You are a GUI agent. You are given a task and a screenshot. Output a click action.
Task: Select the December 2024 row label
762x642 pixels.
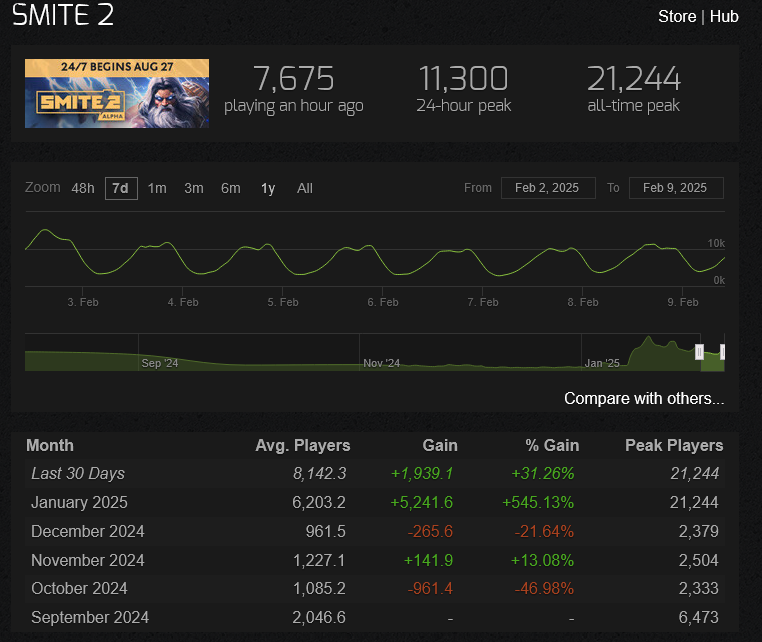click(x=87, y=532)
